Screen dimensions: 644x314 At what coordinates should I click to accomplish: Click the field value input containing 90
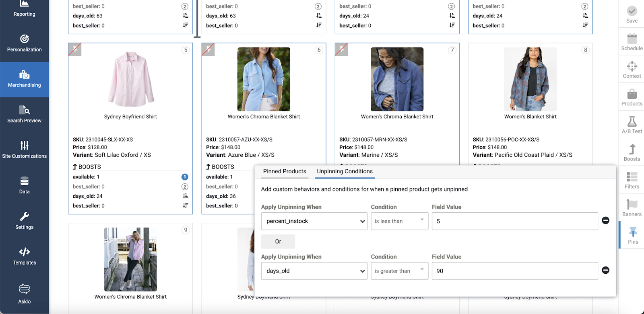(x=514, y=271)
